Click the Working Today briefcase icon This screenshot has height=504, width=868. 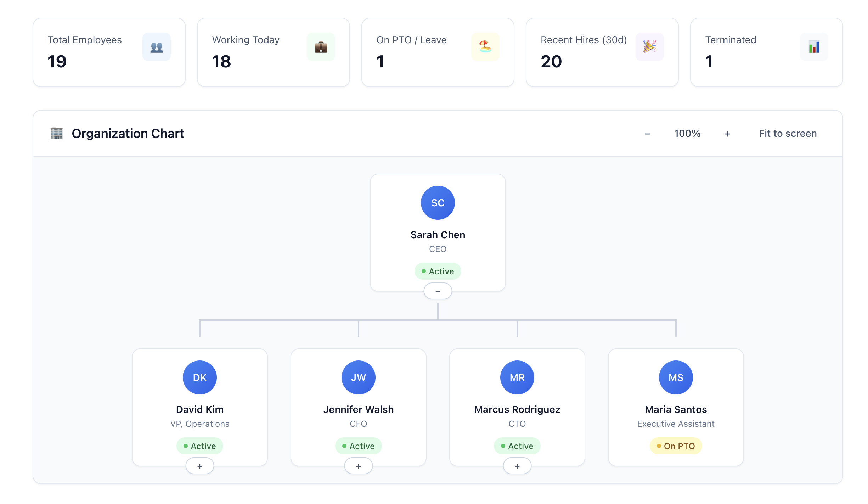click(x=321, y=47)
